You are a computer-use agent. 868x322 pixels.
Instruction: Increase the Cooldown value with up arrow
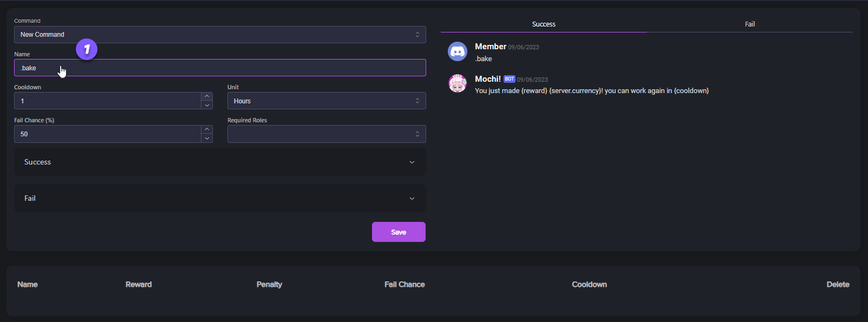point(207,96)
